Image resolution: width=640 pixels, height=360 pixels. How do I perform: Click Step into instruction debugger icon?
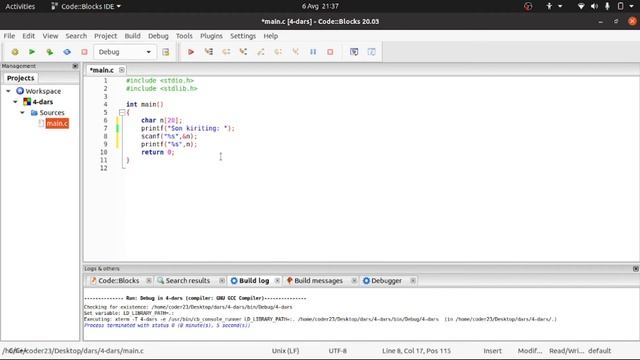(296, 52)
